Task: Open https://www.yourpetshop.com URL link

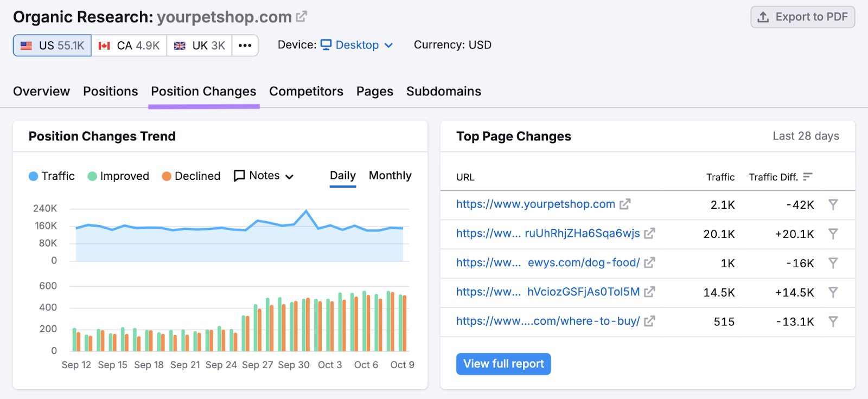Action: tap(535, 204)
